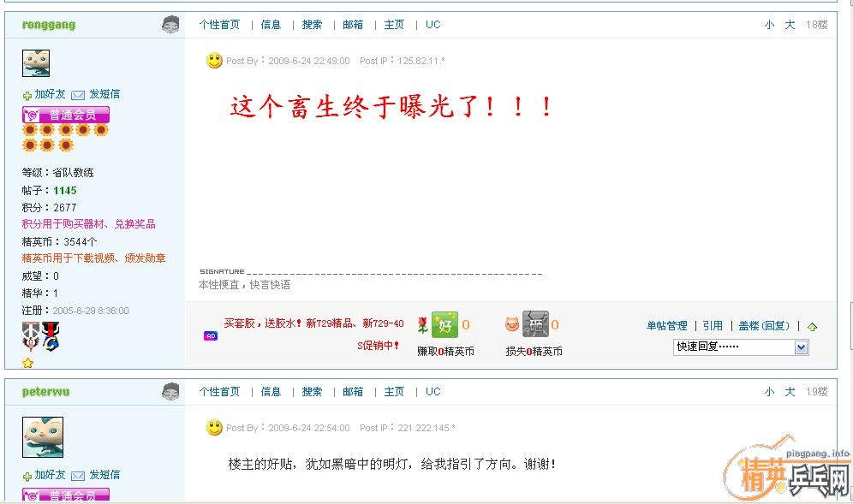
Task: Click the yellow star icon under medals
Action: [27, 363]
